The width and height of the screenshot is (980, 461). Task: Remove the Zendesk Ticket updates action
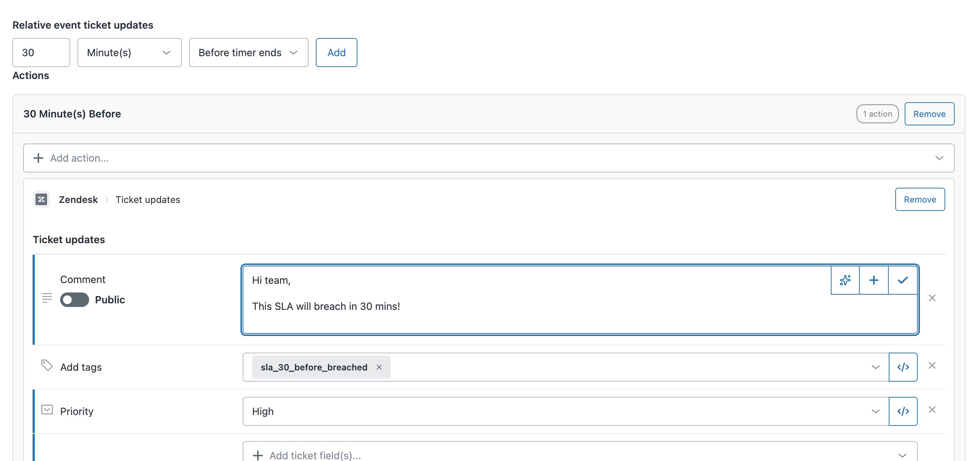tap(920, 199)
